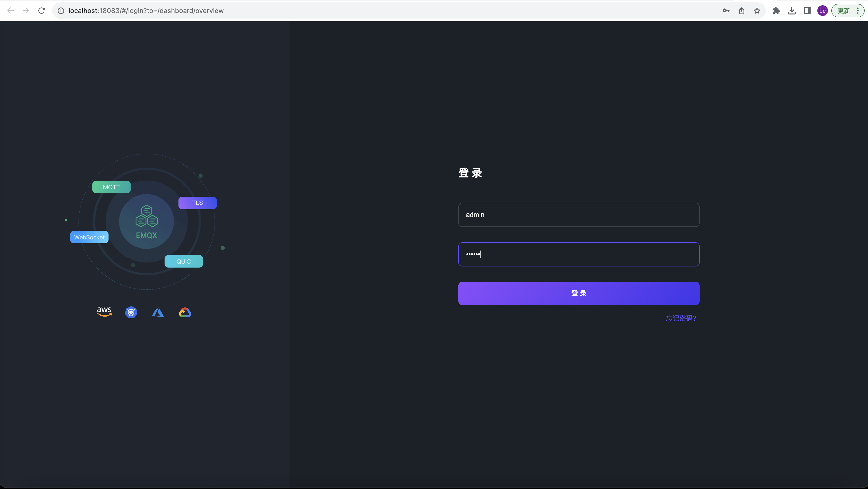Toggle the browser side panel icon
This screenshot has height=489, width=868.
coord(807,10)
